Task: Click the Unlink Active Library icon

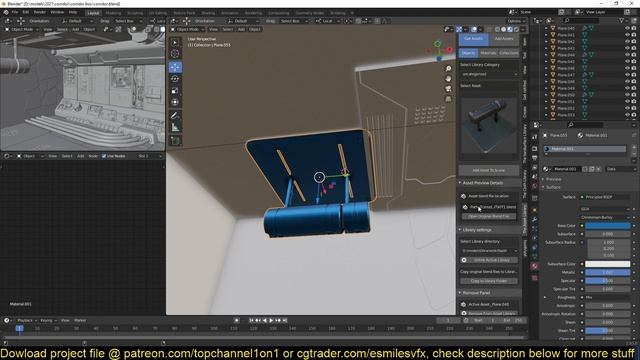Action: [464, 260]
